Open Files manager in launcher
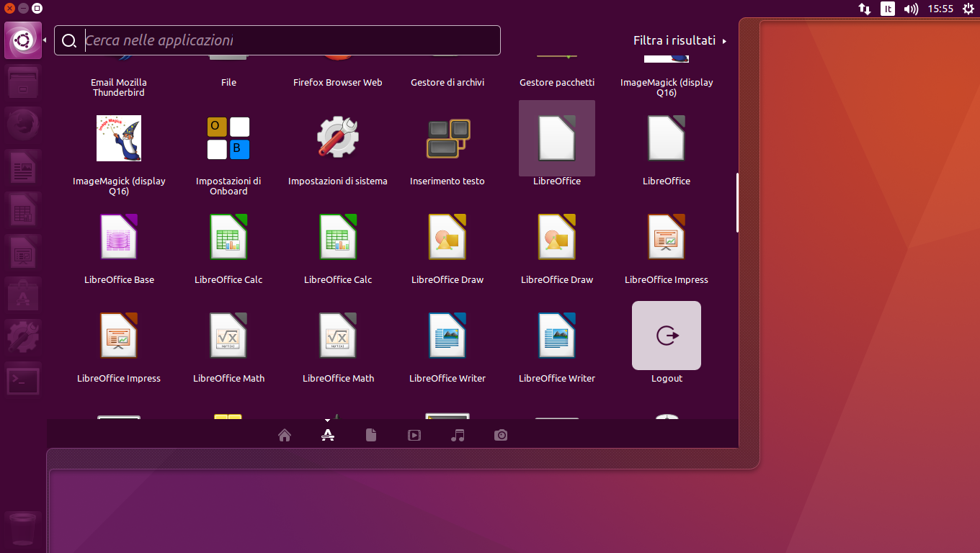Viewport: 980px width, 553px height. click(23, 83)
